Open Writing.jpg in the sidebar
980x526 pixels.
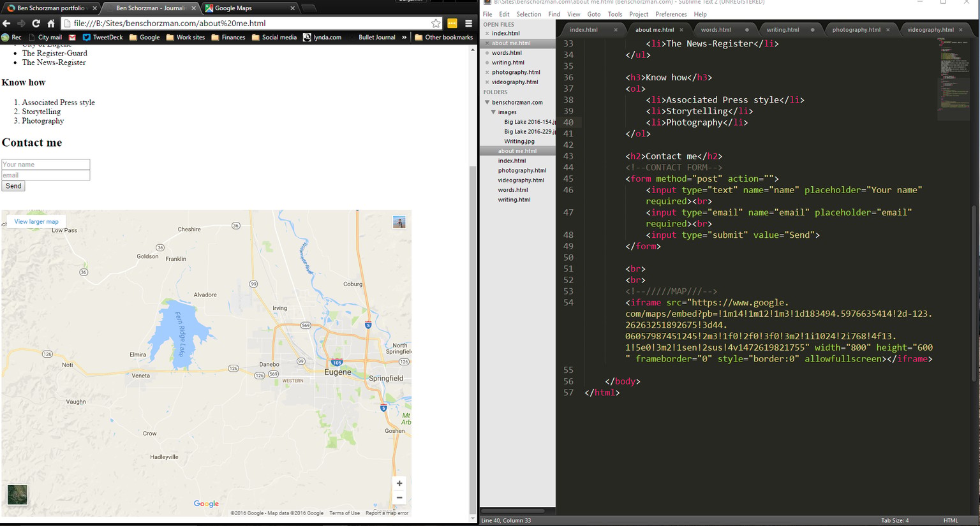[x=519, y=142]
